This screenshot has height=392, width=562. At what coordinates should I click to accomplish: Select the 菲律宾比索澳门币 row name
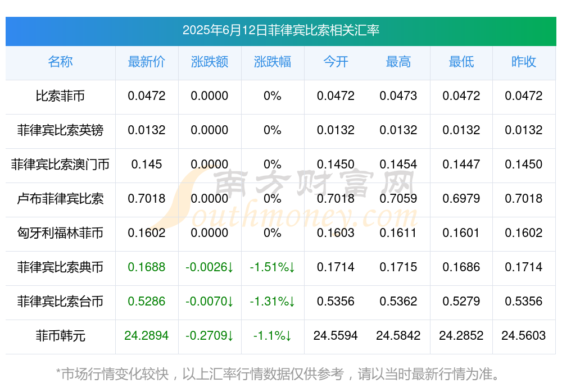click(x=60, y=165)
